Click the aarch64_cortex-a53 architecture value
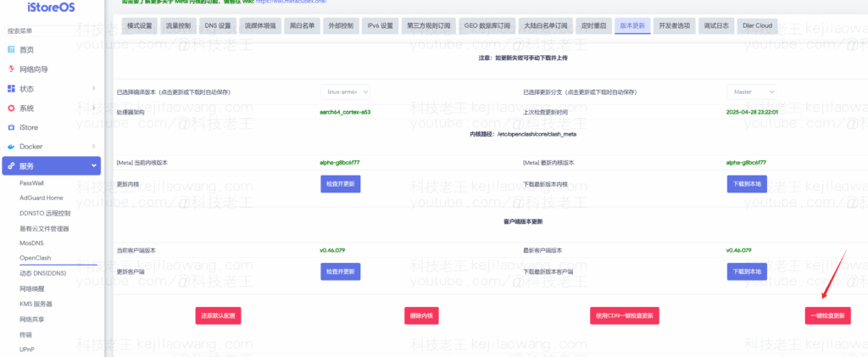Screen dimensions: 868x357 coord(345,112)
